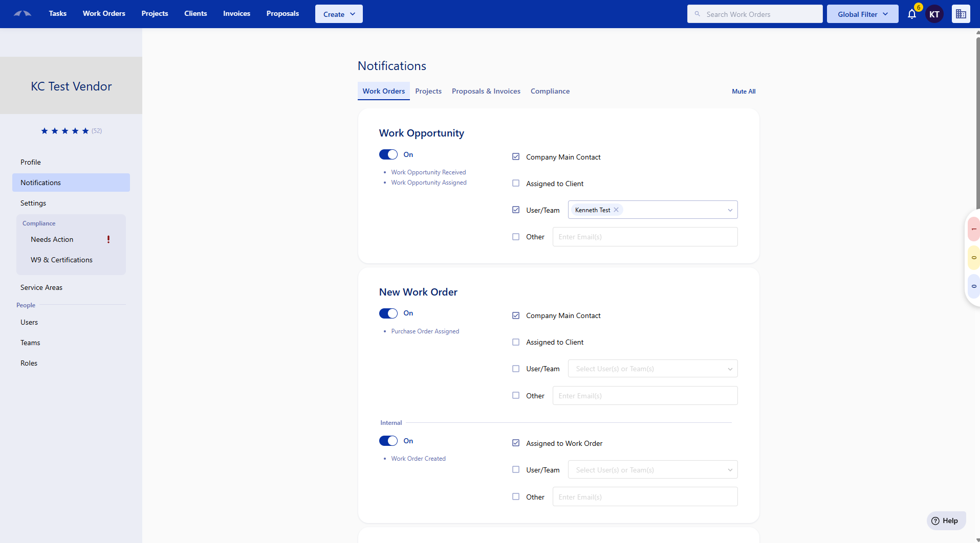
Task: Check Work Opportunity Other checkbox
Action: pos(516,237)
